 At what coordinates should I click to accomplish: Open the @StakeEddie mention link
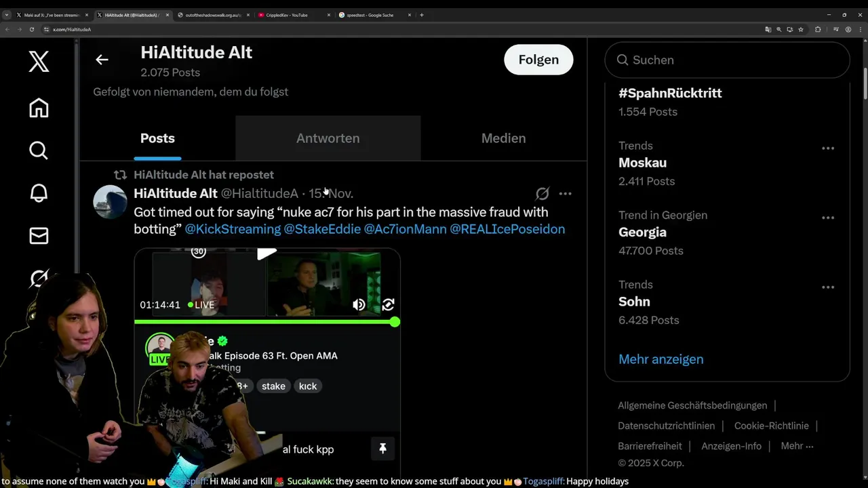(x=322, y=229)
